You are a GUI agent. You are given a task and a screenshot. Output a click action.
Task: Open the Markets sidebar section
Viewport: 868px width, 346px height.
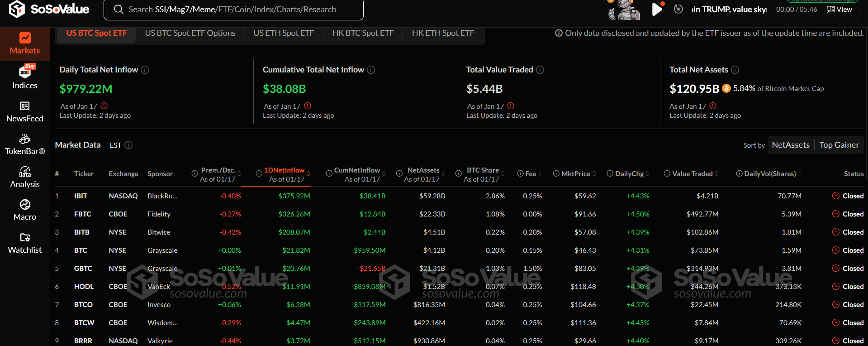coord(25,44)
